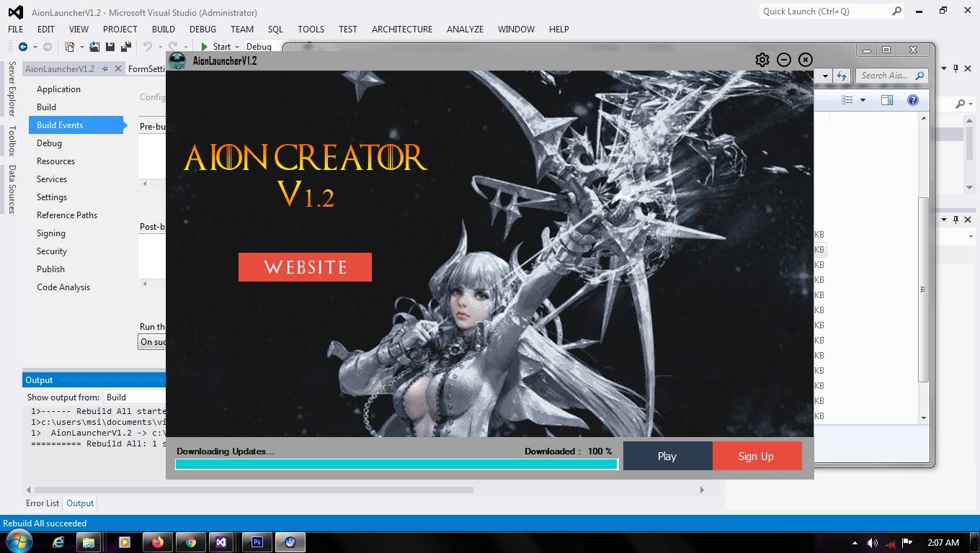Click the Quick Launch search magnifier

896,11
